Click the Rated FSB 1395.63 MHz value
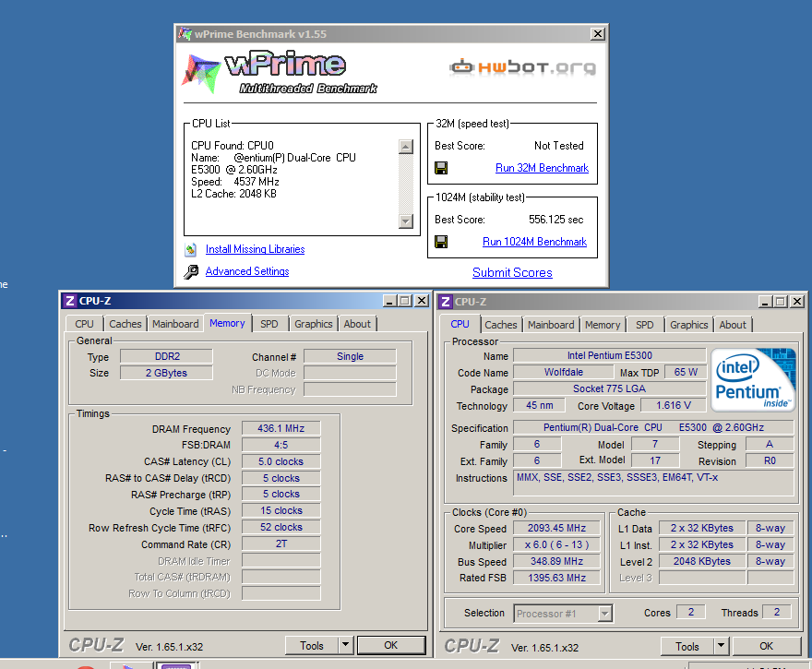 pyautogui.click(x=556, y=579)
